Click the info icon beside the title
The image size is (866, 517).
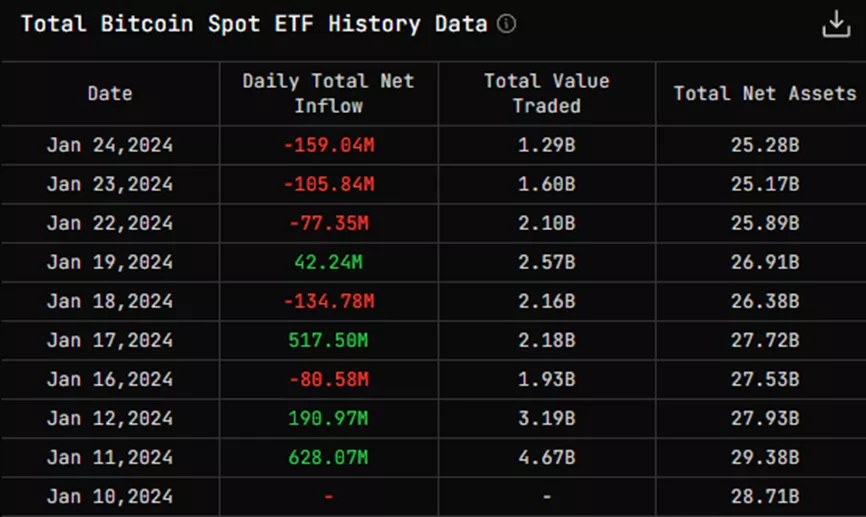click(507, 24)
